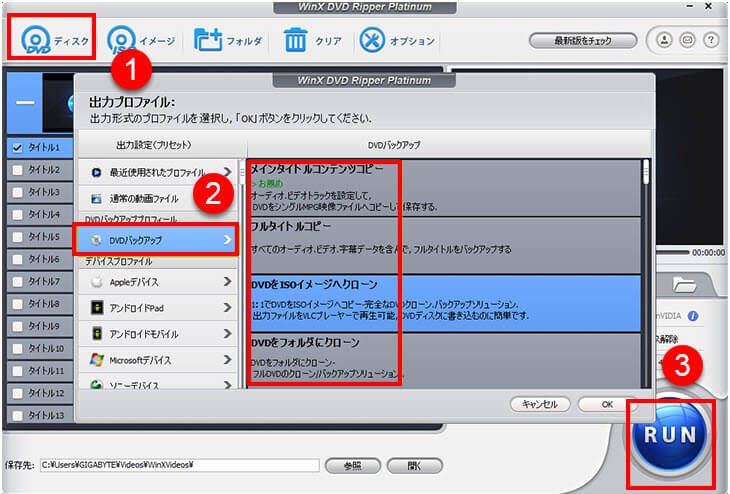This screenshot has width=730, height=494.
Task: Click the 保存先 path input field
Action: click(x=180, y=465)
